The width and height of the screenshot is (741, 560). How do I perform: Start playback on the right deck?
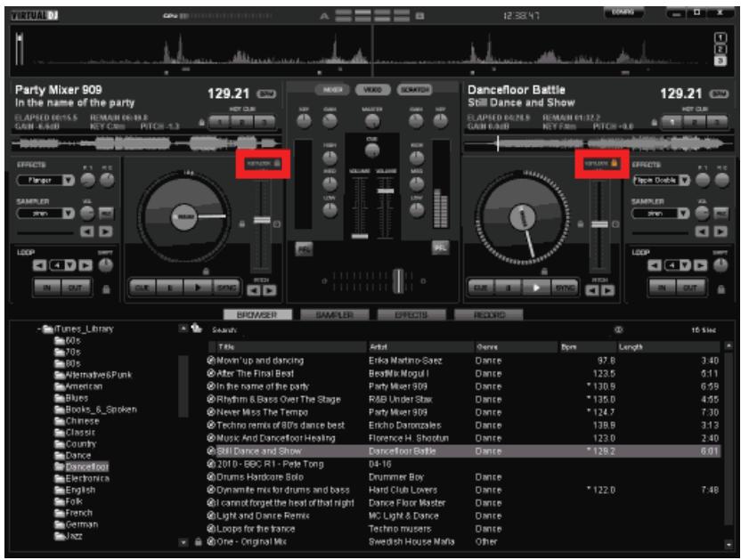(536, 288)
